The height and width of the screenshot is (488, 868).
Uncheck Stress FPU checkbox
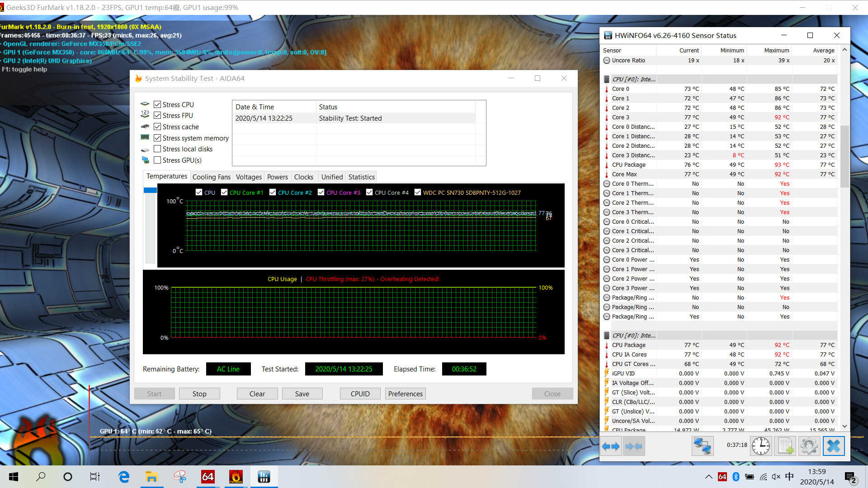(157, 115)
